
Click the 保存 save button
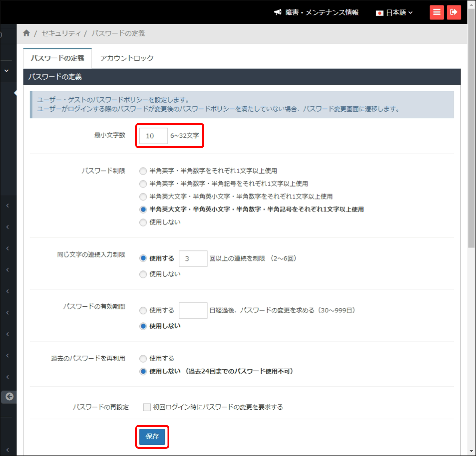click(x=152, y=437)
